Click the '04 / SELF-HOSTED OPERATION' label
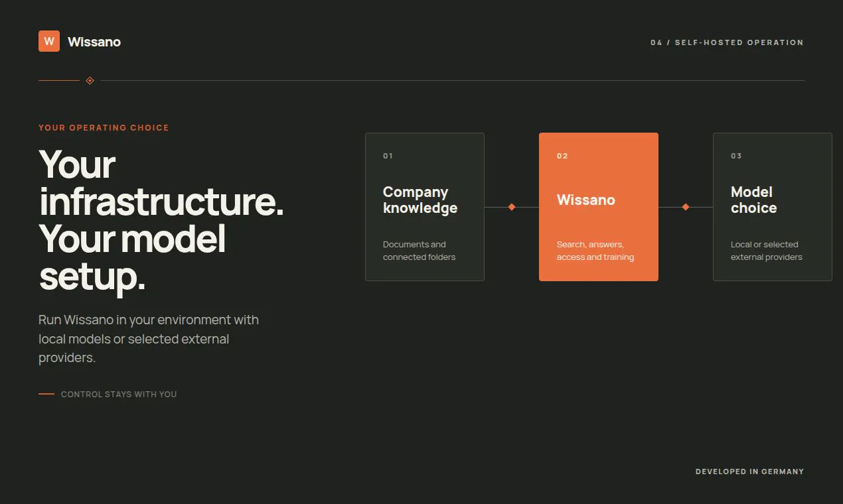This screenshot has height=504, width=843. (727, 42)
